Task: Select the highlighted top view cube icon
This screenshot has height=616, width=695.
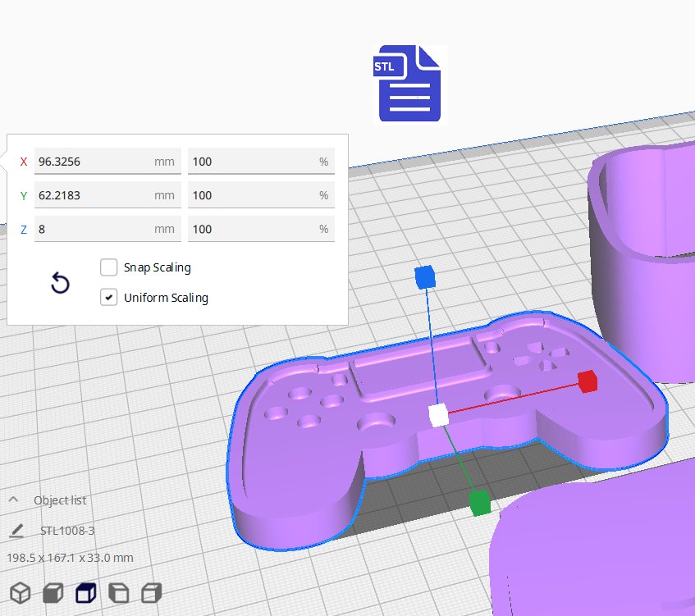Action: pyautogui.click(x=86, y=592)
